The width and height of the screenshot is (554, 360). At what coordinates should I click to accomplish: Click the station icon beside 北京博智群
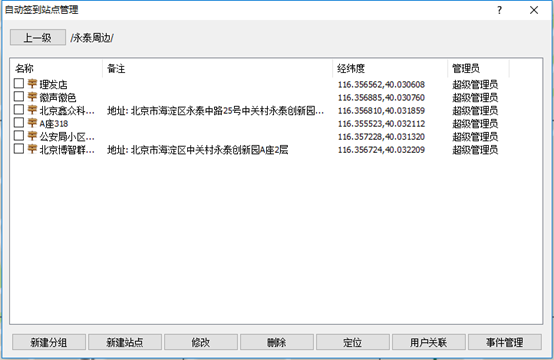[x=32, y=149]
